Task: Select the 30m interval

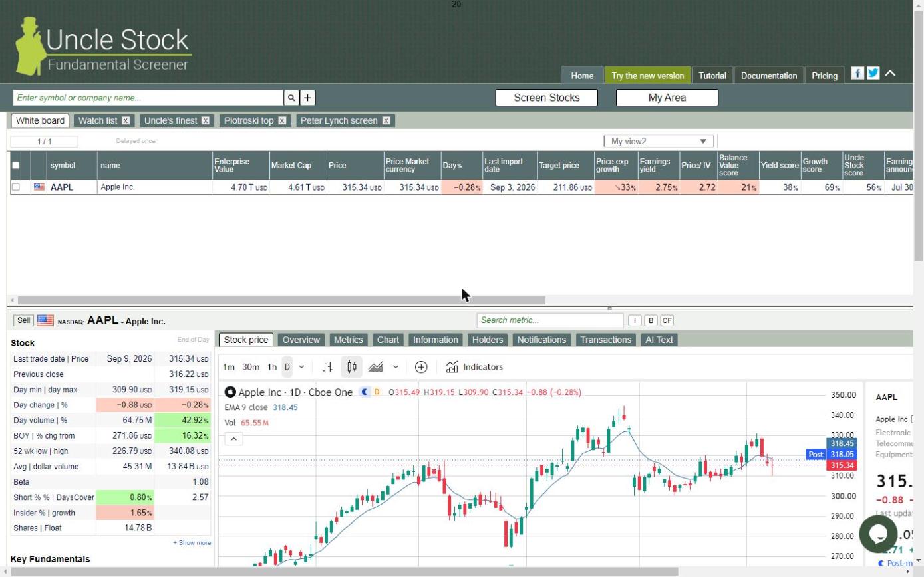Action: [251, 367]
